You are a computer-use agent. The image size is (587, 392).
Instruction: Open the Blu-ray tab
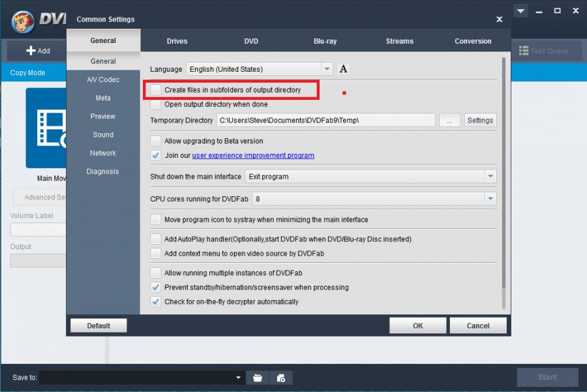click(x=325, y=41)
